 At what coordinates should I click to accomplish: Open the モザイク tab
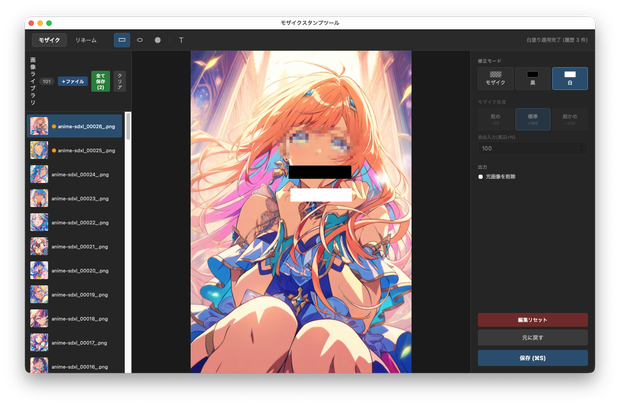(x=49, y=40)
